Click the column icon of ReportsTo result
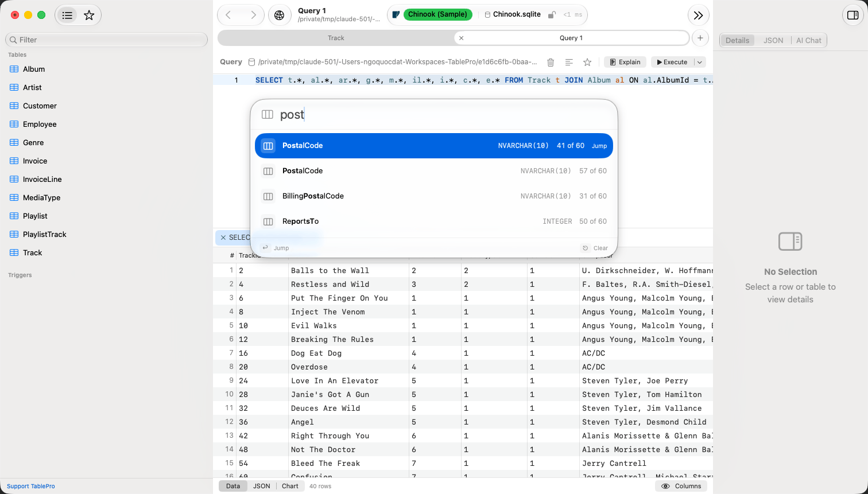 [268, 221]
